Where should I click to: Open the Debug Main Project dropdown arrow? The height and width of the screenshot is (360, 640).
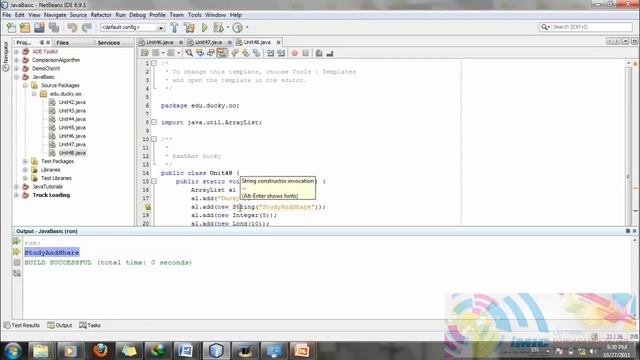(228, 27)
